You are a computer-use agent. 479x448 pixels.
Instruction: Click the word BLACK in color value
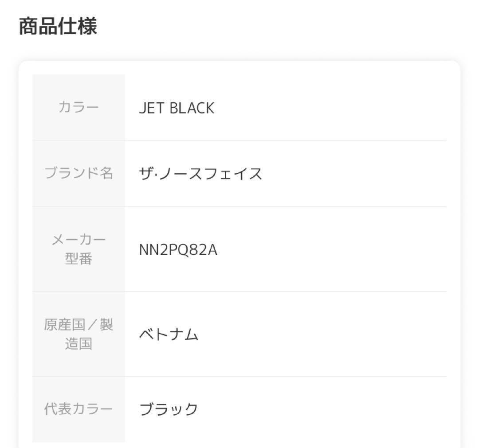(192, 108)
